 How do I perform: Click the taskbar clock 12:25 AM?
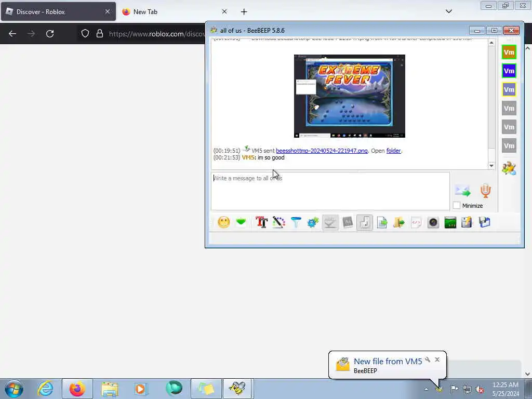pos(505,385)
